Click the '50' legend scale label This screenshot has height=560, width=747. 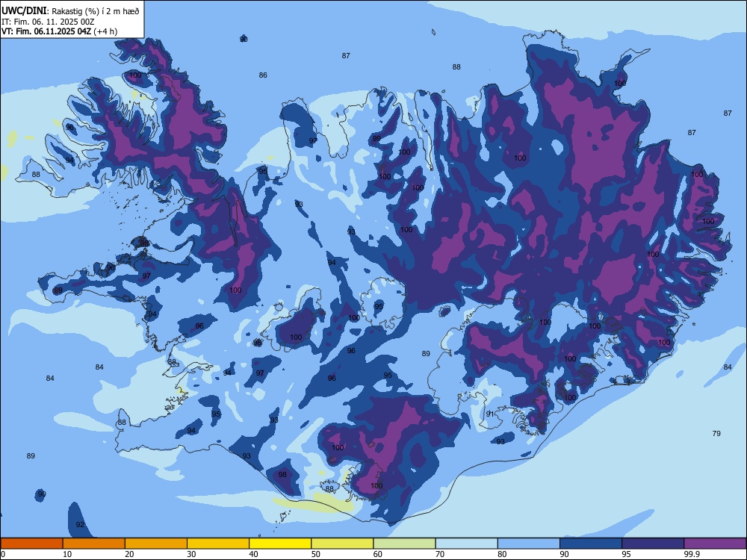(315, 554)
